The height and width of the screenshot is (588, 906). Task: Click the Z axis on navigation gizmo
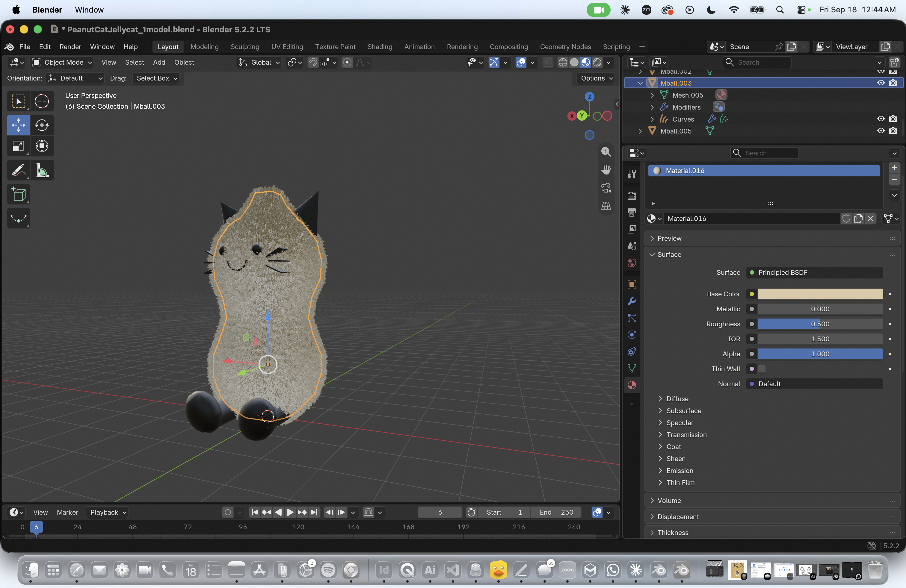590,97
